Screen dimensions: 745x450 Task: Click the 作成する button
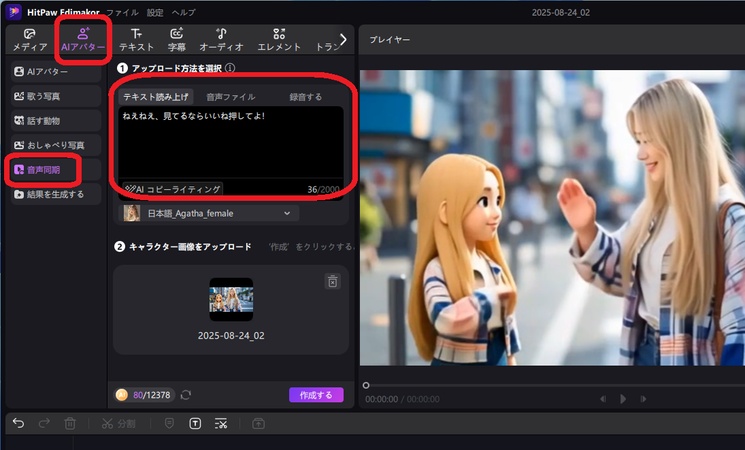[x=316, y=395]
